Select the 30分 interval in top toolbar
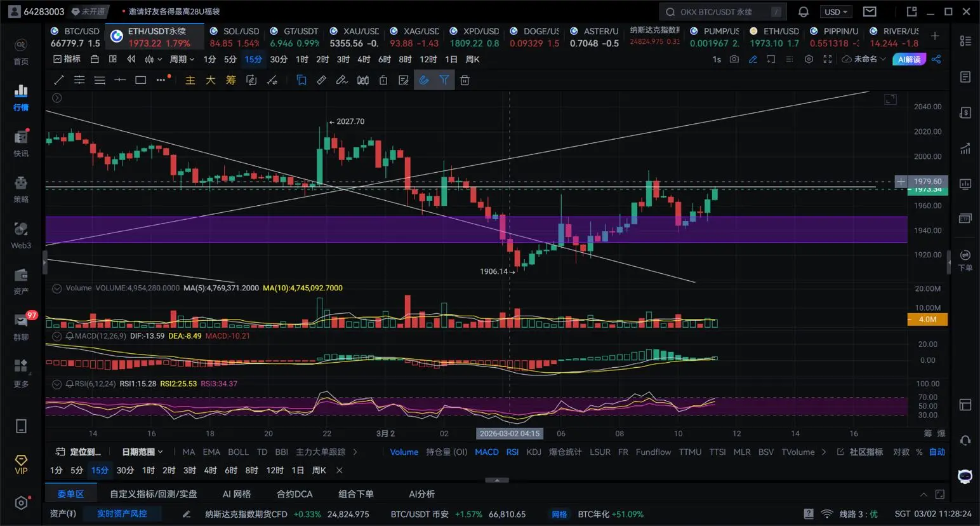This screenshot has width=980, height=526. (x=279, y=59)
